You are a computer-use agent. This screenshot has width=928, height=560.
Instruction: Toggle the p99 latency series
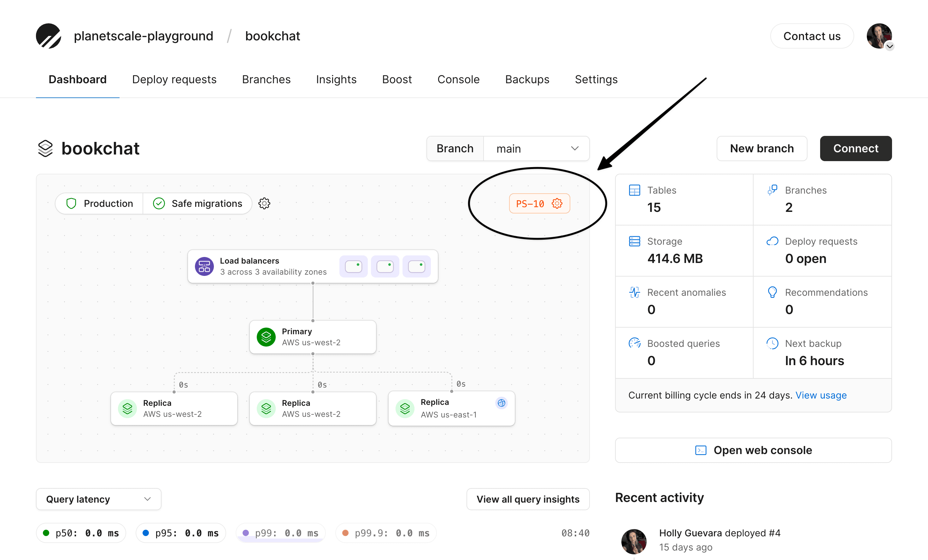point(281,533)
